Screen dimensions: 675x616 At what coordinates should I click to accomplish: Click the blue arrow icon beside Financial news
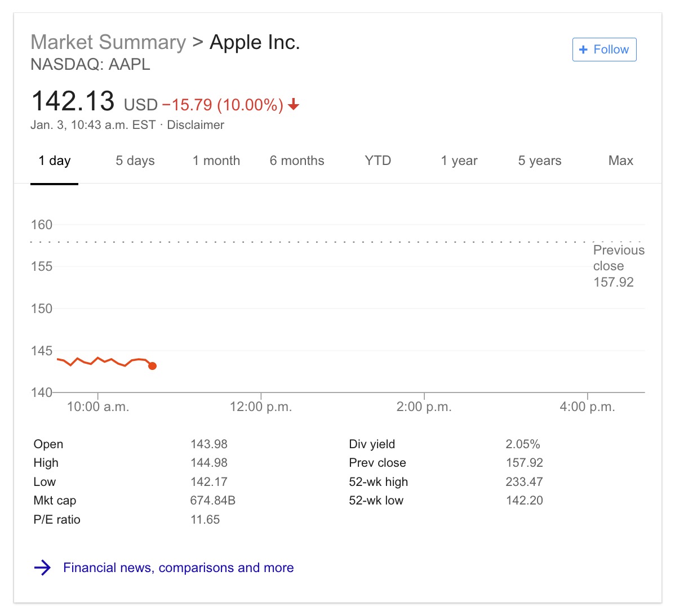(42, 568)
